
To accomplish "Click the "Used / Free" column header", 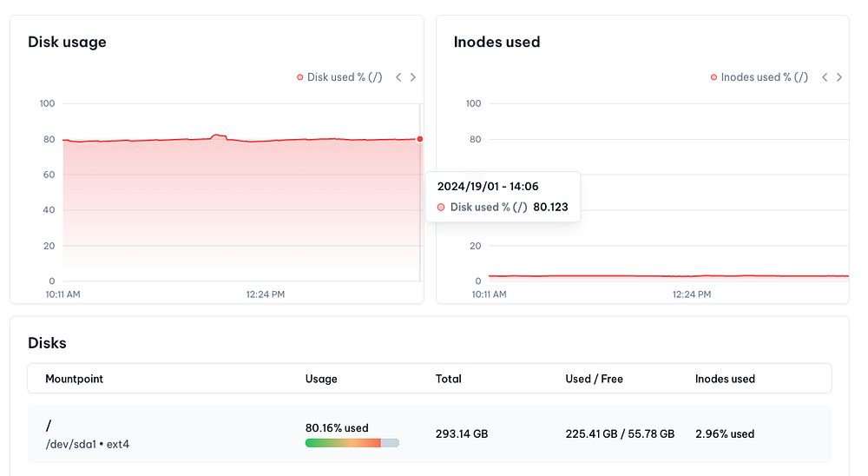I will [594, 379].
